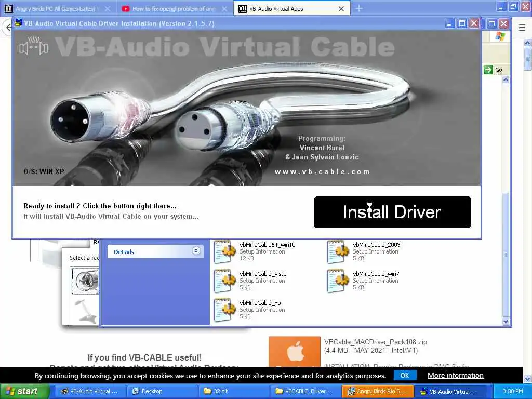The image size is (532, 399).
Task: Select the microphone stand thumbnail in dialog
Action: [86, 310]
